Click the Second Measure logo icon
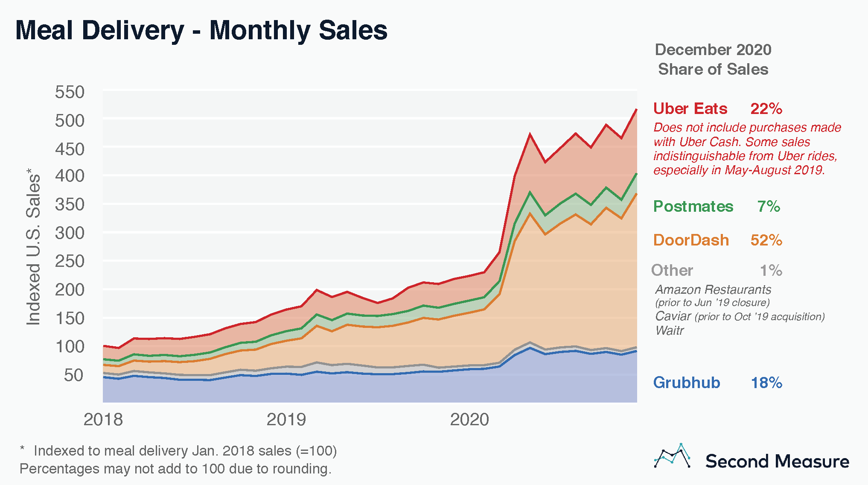The height and width of the screenshot is (485, 868). click(672, 456)
